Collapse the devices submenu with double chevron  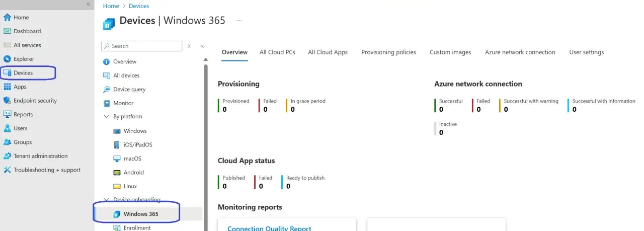(x=202, y=46)
